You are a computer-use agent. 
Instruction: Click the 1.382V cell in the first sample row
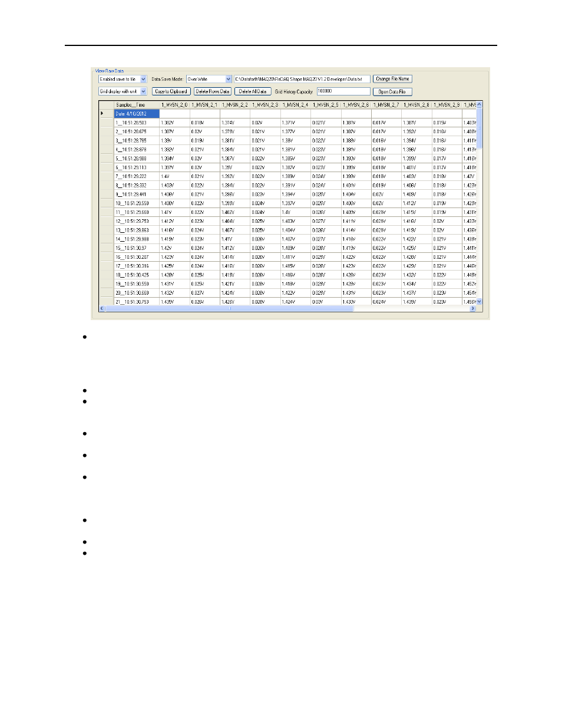[174, 123]
